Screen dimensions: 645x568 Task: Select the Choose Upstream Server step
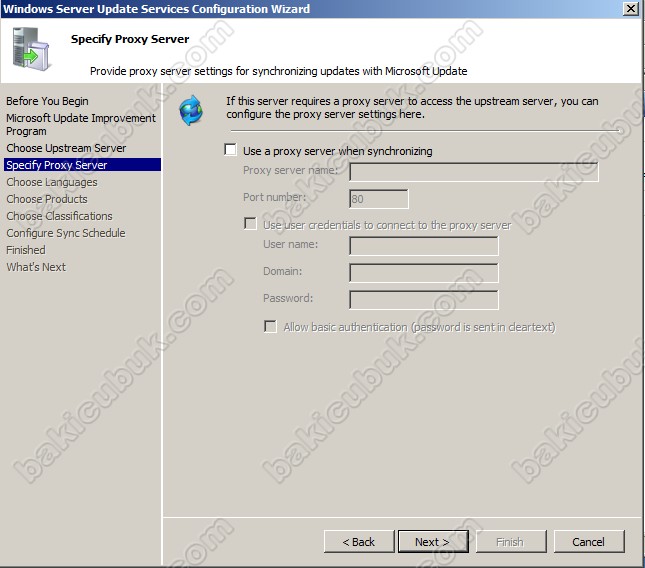(x=66, y=148)
